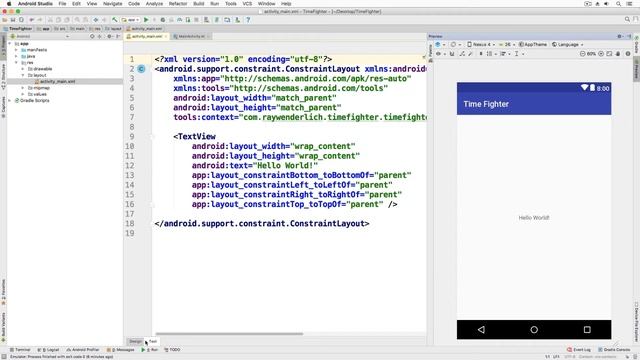Image resolution: width=640 pixels, height=360 pixels.
Task: Click the clear constraints icon in preview
Action: pos(462,53)
